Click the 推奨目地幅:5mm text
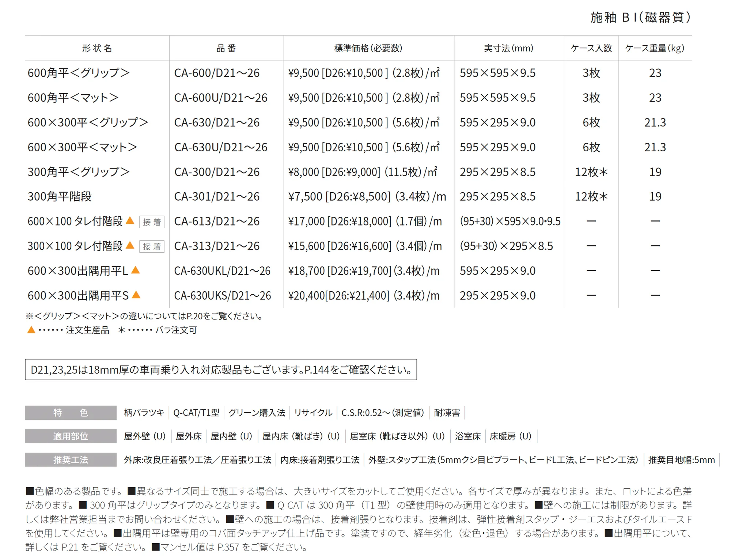The width and height of the screenshot is (731, 560). [x=682, y=460]
